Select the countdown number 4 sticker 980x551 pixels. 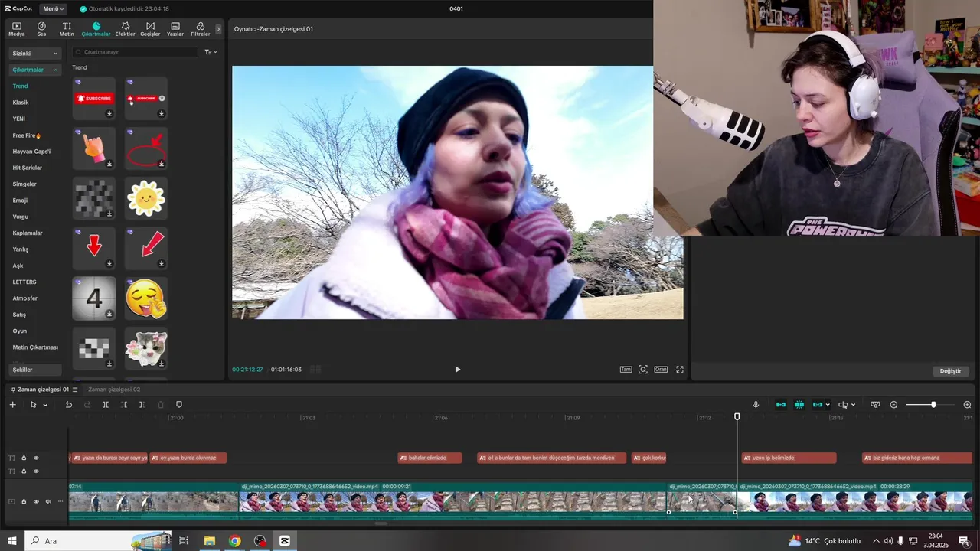coord(94,298)
